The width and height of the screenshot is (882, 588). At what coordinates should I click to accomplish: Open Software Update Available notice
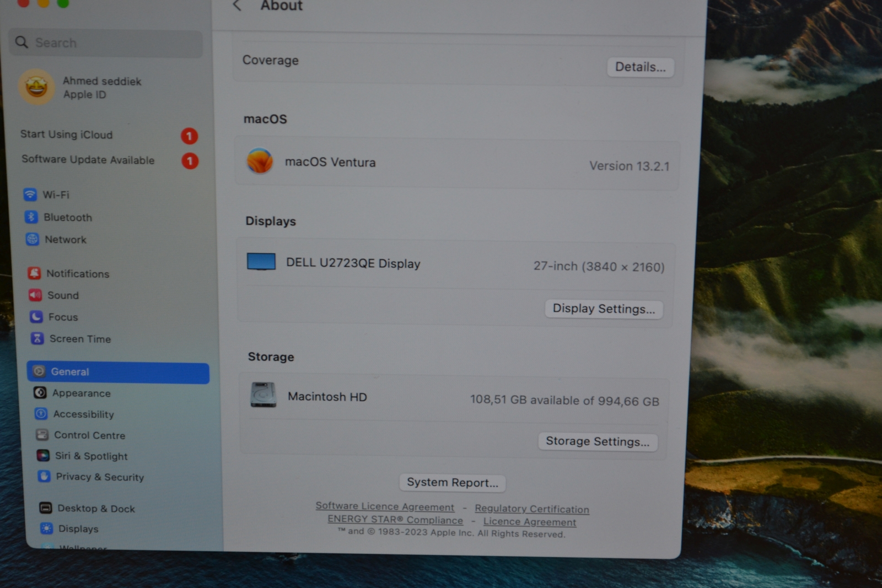coord(88,160)
